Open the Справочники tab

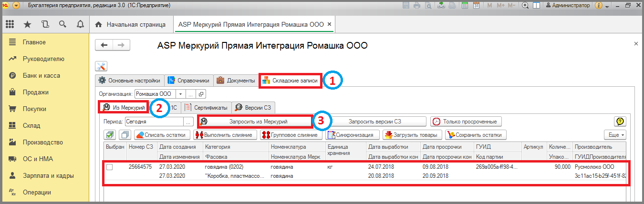(x=188, y=81)
